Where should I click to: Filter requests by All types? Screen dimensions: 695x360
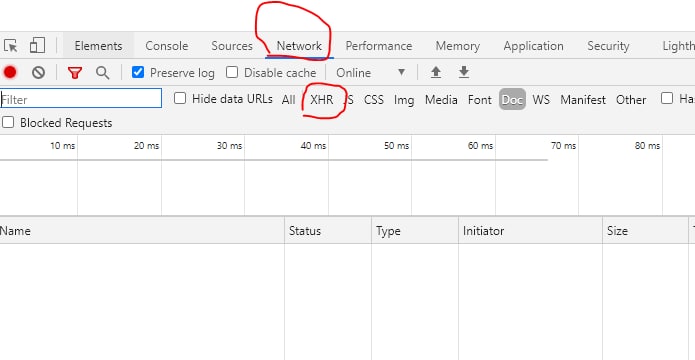pos(288,100)
